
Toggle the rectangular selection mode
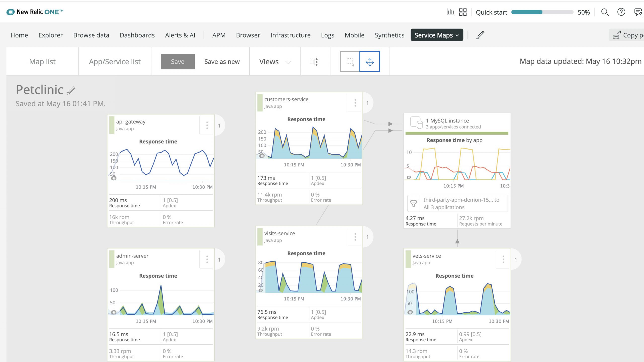click(350, 61)
